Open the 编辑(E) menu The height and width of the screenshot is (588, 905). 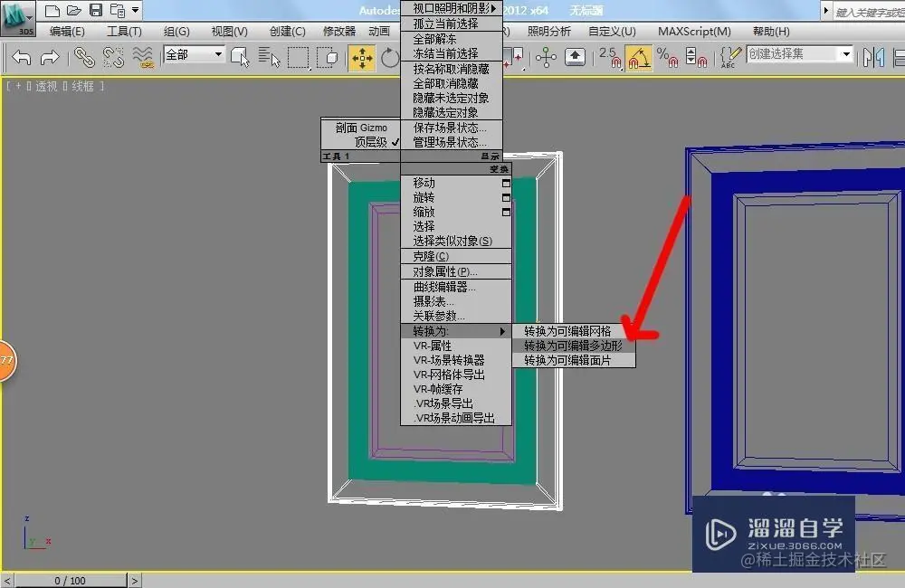point(67,31)
